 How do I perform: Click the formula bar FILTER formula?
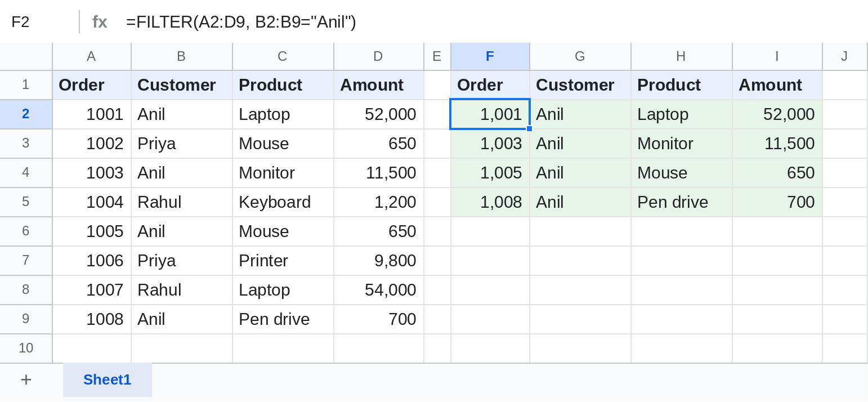tap(241, 22)
